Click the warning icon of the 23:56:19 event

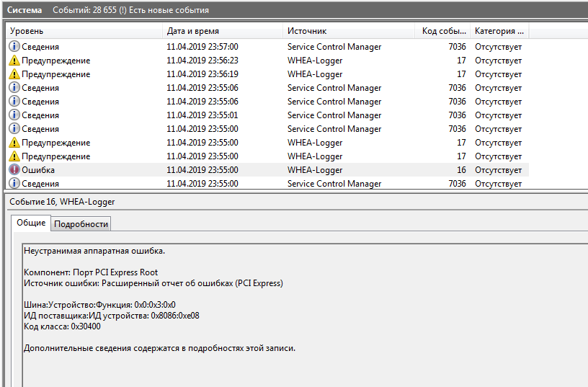pos(14,74)
